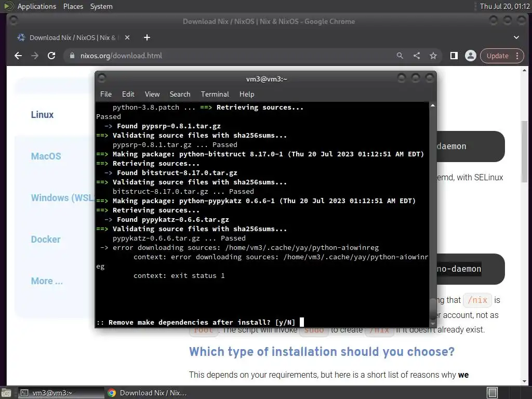Open the terminal Edit menu

pos(128,95)
